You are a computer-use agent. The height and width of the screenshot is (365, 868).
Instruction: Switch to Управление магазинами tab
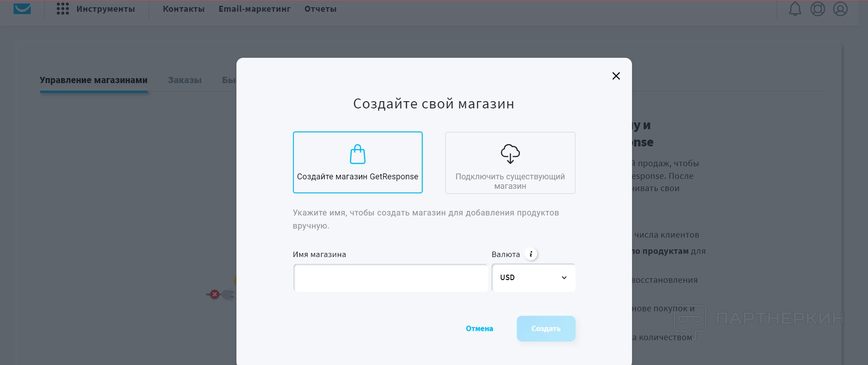(94, 80)
